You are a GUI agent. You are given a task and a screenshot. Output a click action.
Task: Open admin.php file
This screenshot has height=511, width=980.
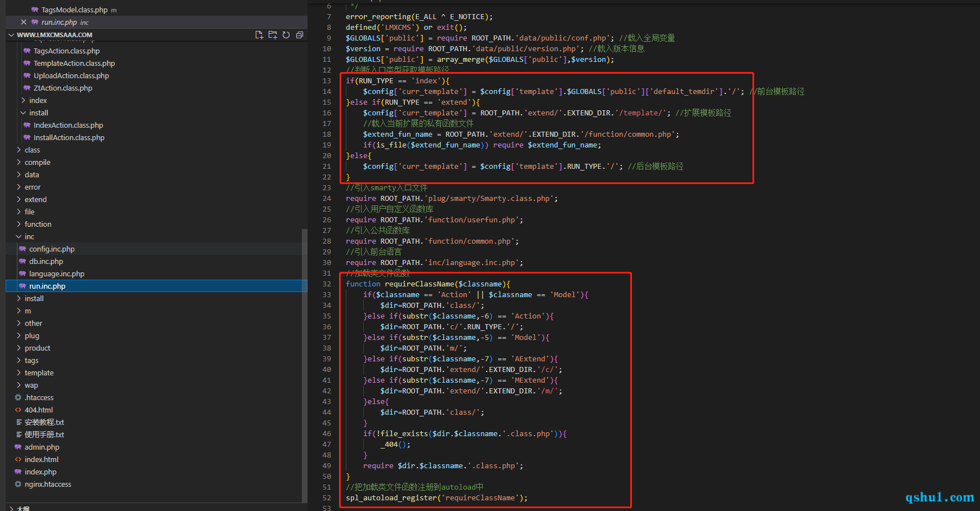pos(42,447)
